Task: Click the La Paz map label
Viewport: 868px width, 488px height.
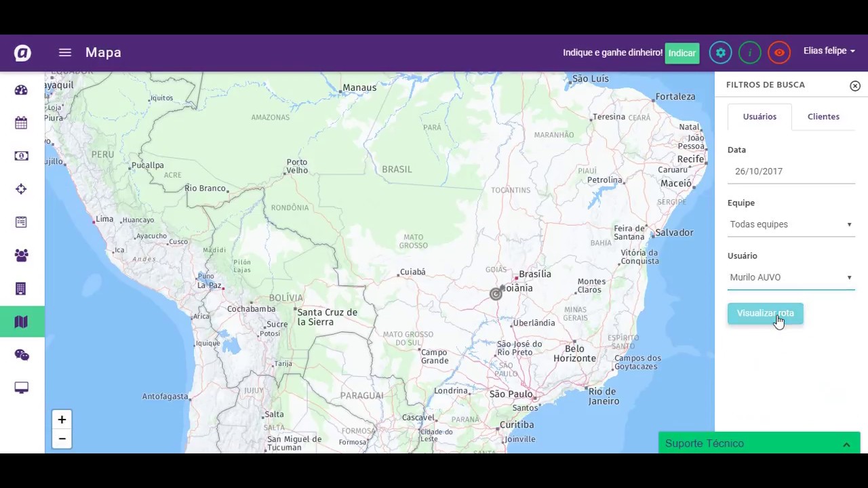Action: (210, 285)
